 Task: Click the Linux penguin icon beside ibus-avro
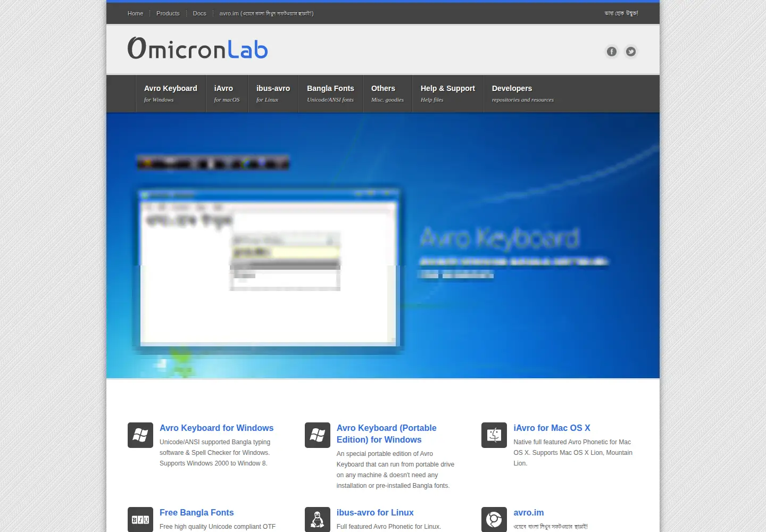tap(318, 519)
